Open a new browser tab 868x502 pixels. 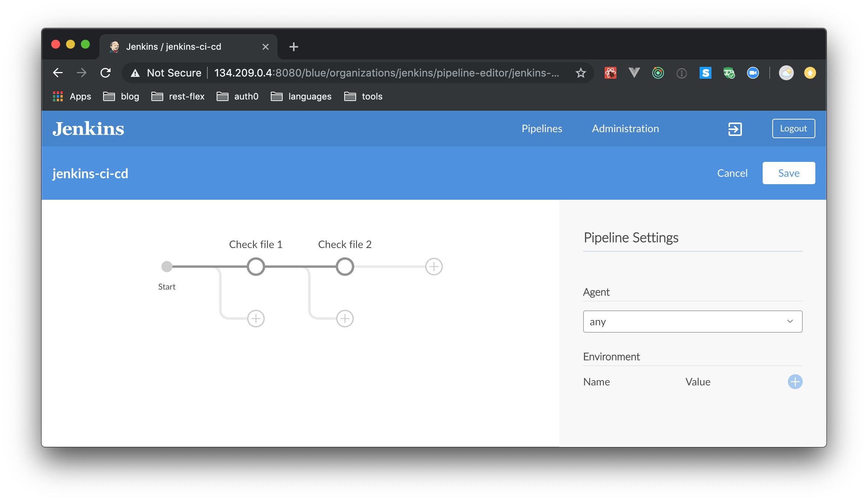point(294,47)
